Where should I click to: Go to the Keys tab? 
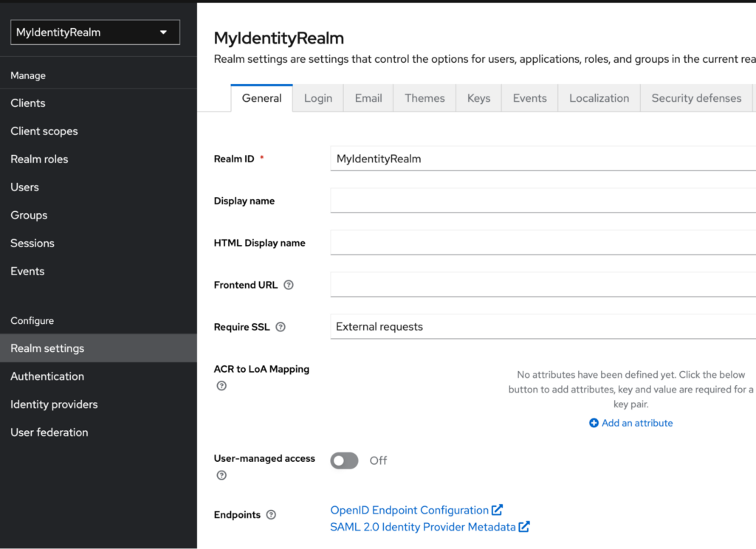tap(478, 98)
